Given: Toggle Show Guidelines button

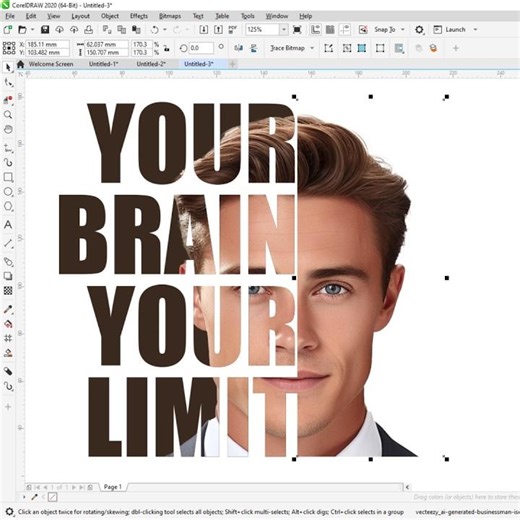Looking at the screenshot, I should pyautogui.click(x=345, y=30).
